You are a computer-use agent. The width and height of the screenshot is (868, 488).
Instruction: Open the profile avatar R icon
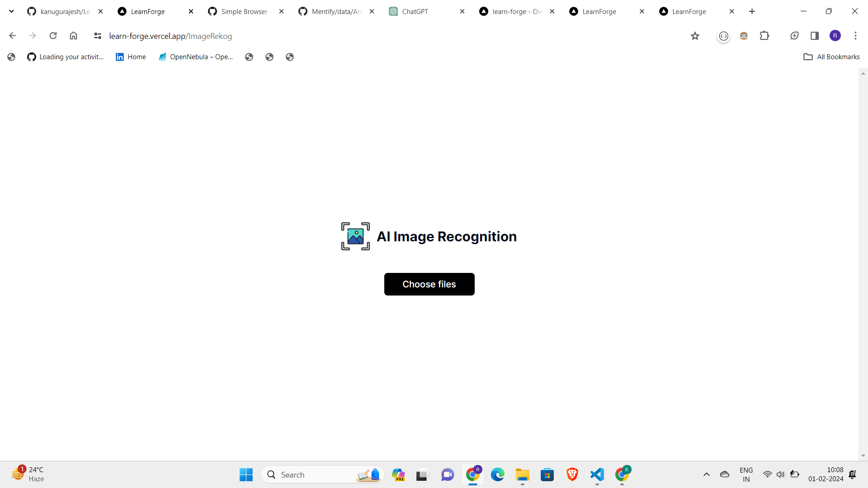[x=835, y=36]
